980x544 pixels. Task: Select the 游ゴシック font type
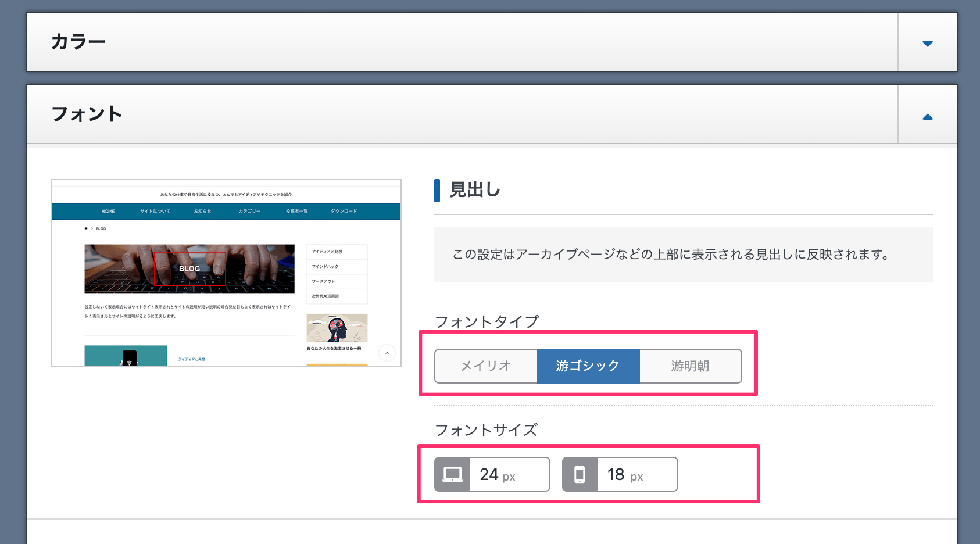click(588, 366)
